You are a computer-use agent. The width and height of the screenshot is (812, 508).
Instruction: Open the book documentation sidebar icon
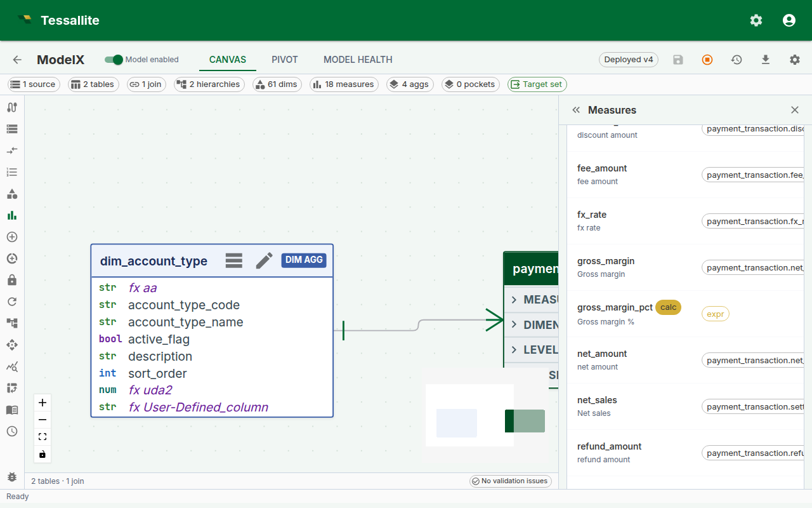click(11, 410)
